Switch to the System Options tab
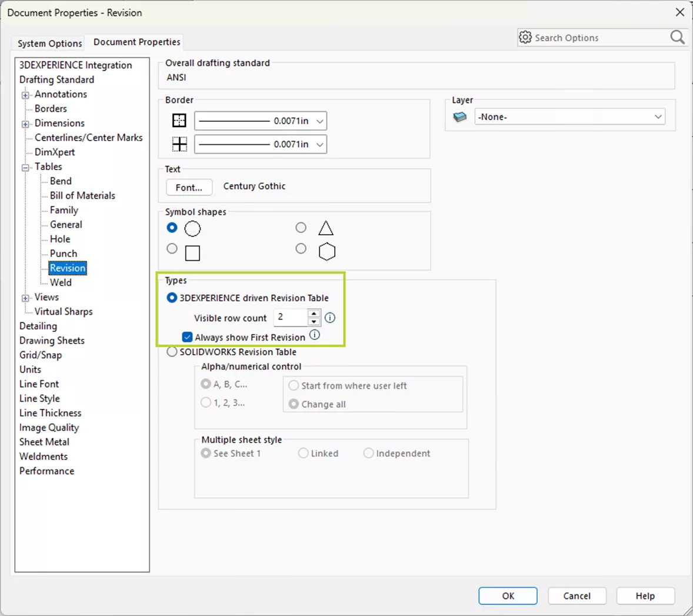 [49, 44]
